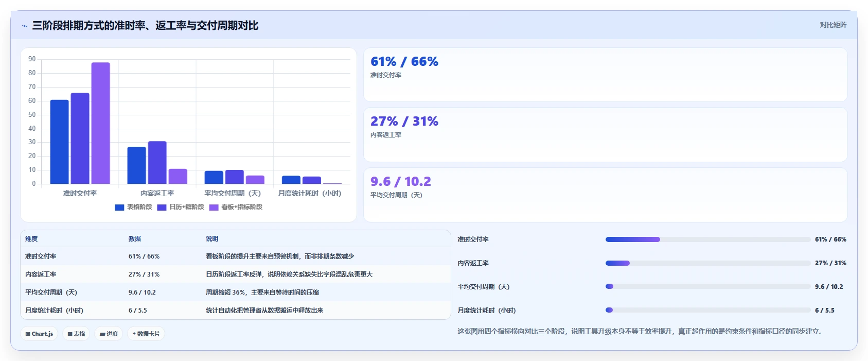Click the 日历+群阶段 bar for 平均交付周期
This screenshot has height=361, width=868.
click(234, 177)
